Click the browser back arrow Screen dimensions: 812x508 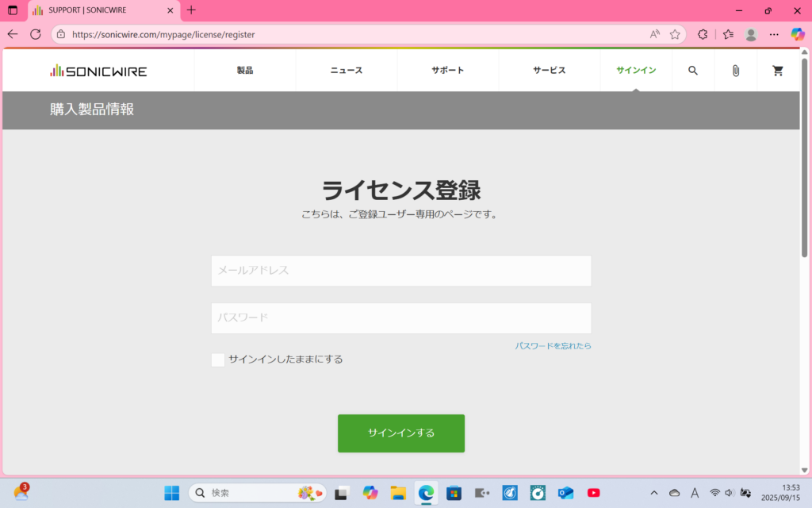click(13, 34)
